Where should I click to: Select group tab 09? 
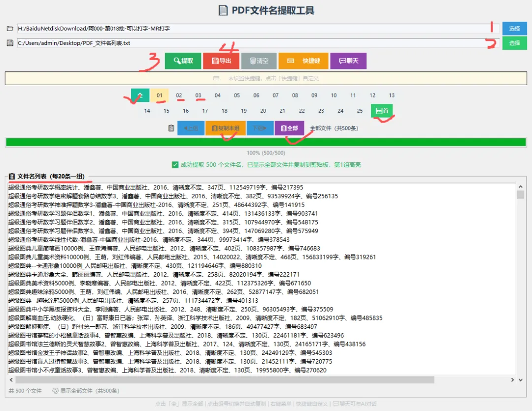[314, 95]
